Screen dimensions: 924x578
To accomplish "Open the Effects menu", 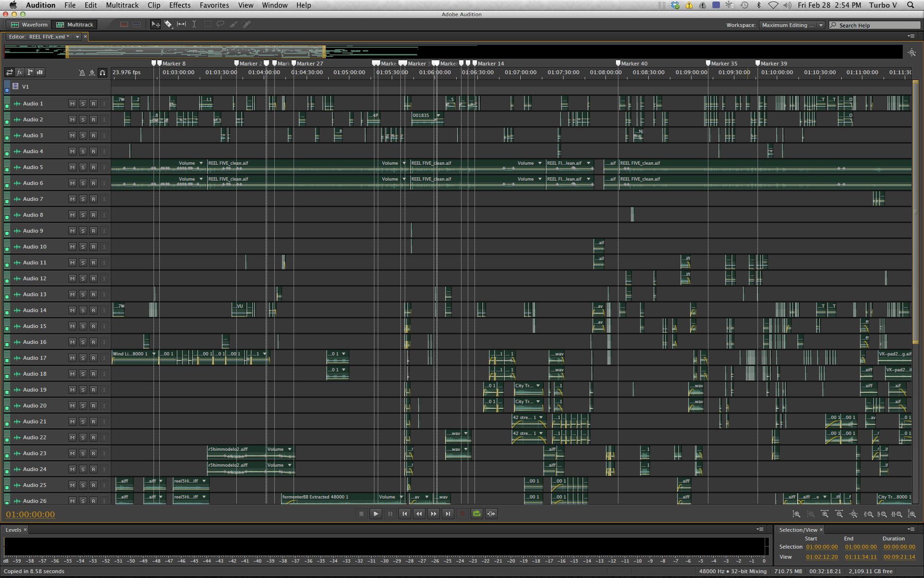I will [180, 5].
